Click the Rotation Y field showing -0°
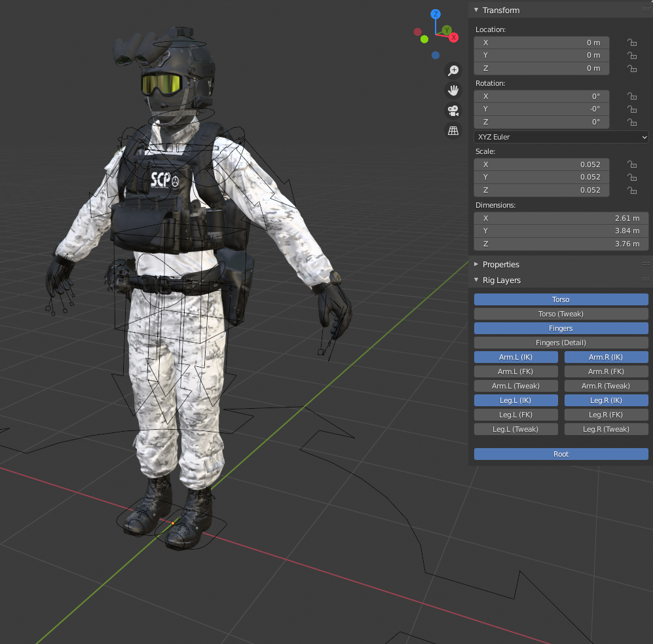The image size is (653, 644). [x=542, y=109]
